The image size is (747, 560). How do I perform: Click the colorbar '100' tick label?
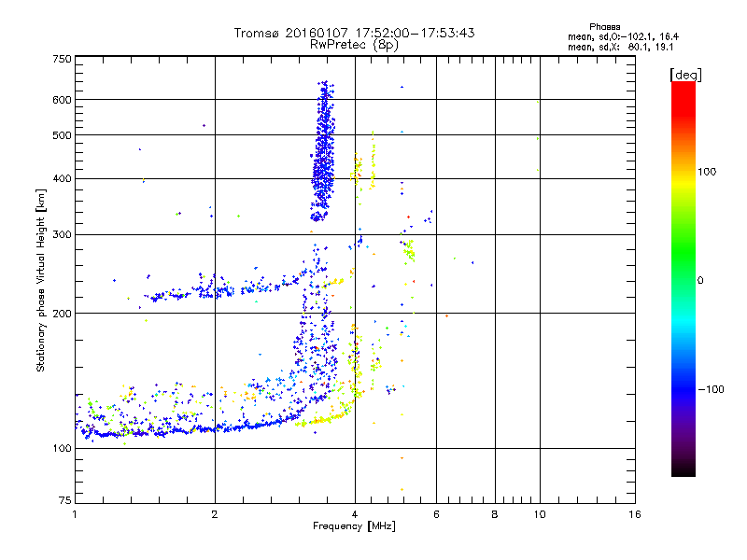707,172
